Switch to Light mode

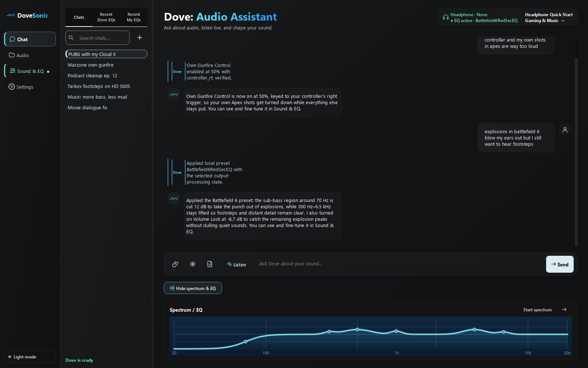30,357
